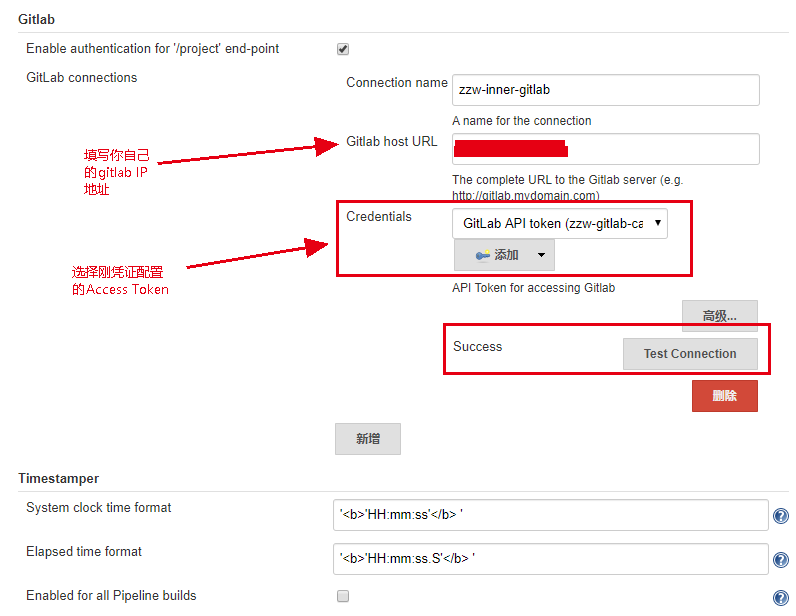Click the 'Timestamper' section heading

(58, 478)
